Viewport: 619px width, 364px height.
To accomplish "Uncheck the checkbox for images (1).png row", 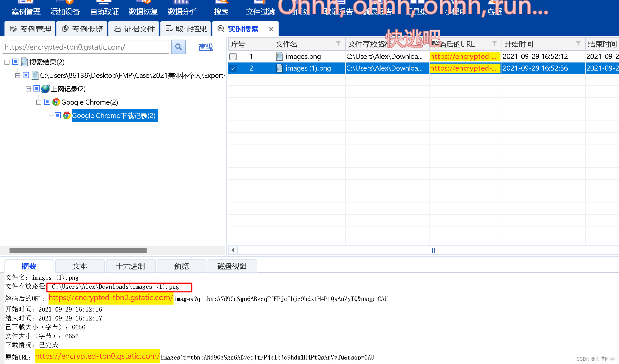I will click(x=233, y=68).
